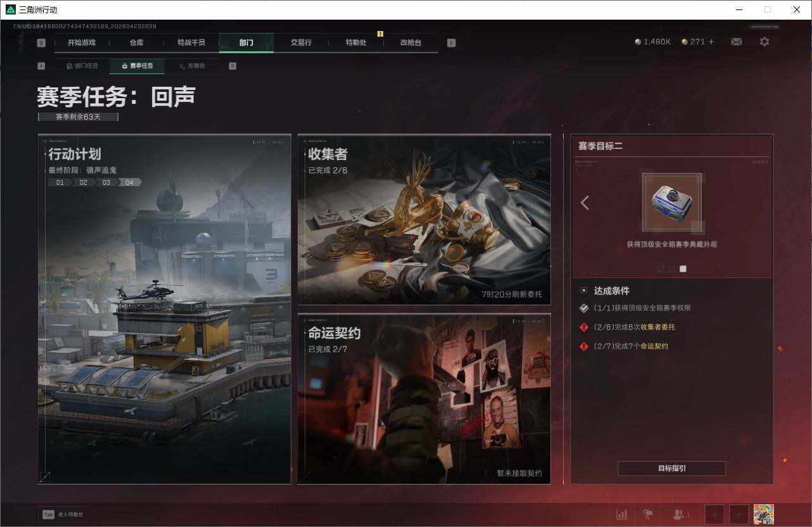Open the mail inbox icon
This screenshot has height=527, width=812.
736,41
